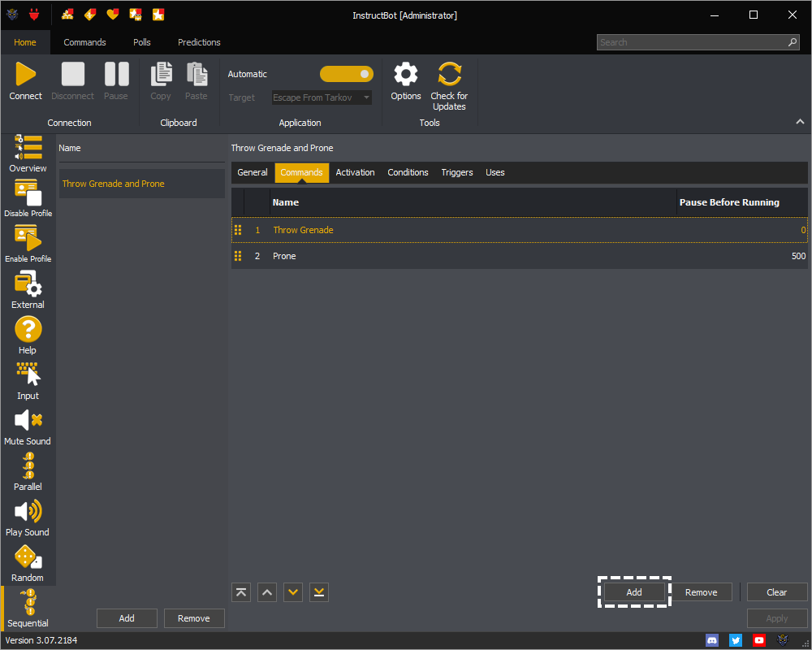812x650 pixels.
Task: Open the Conditions tab
Action: pos(408,172)
